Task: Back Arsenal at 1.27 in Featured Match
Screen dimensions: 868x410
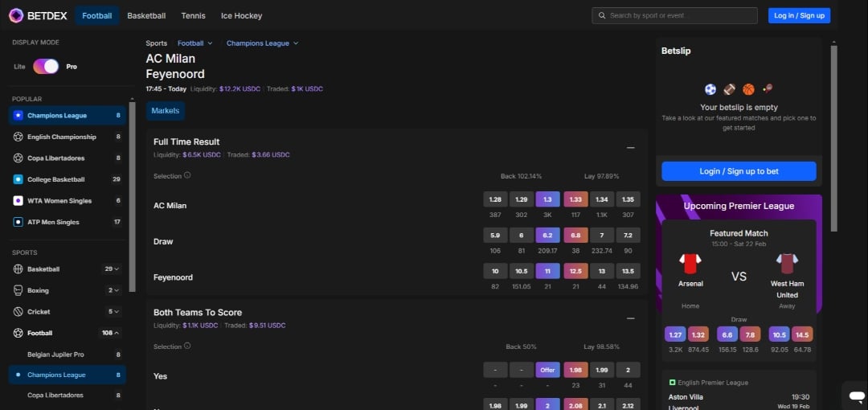Action: pyautogui.click(x=675, y=334)
